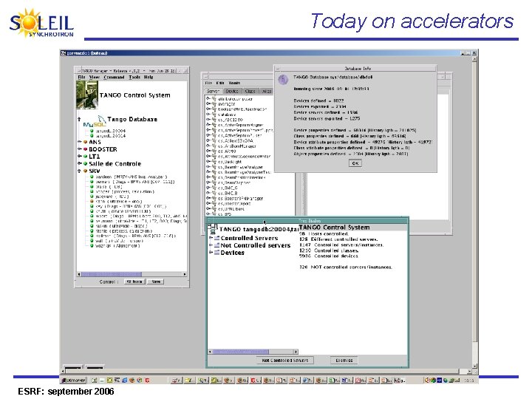Click the Dismiss button
The height and width of the screenshot is (399, 532).
(344, 361)
